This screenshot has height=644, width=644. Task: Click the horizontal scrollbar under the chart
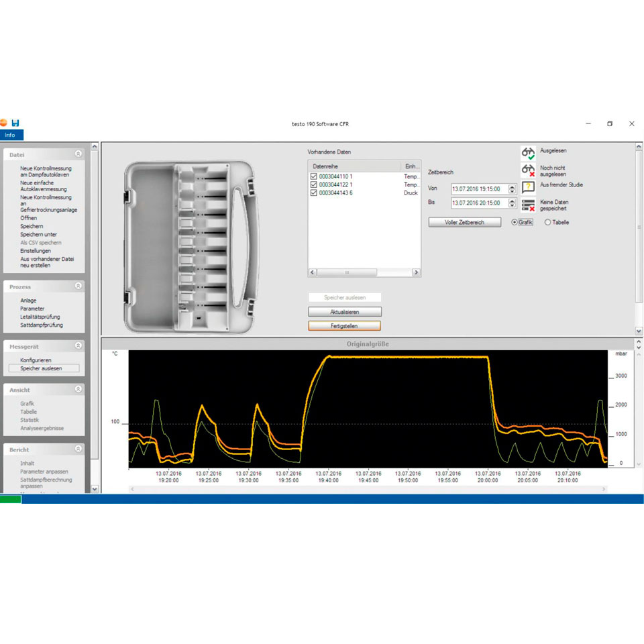tap(368, 489)
